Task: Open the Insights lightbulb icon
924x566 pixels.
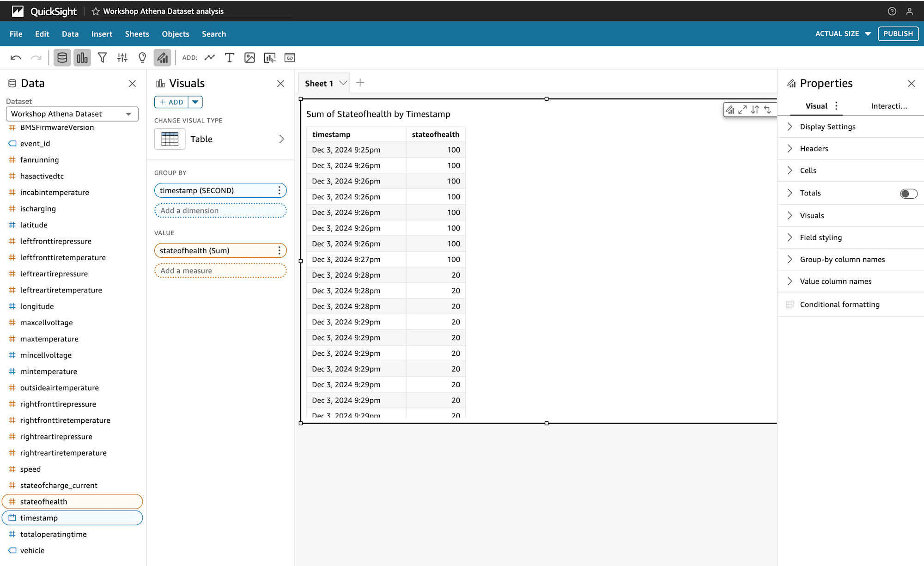Action: 142,58
